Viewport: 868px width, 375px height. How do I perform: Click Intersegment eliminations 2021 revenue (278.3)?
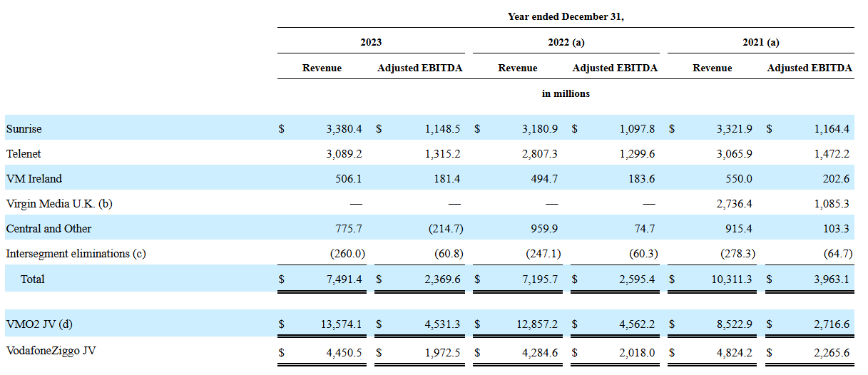pyautogui.click(x=737, y=254)
